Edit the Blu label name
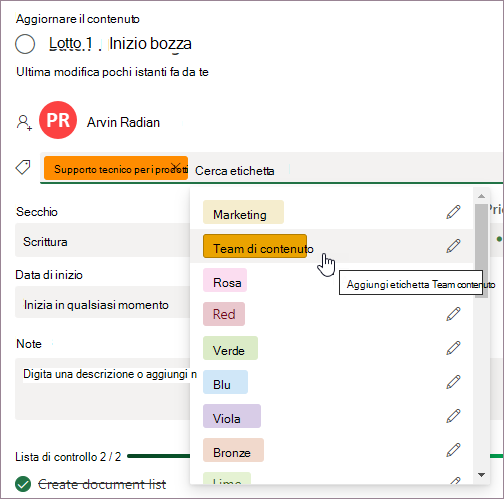 (x=453, y=382)
